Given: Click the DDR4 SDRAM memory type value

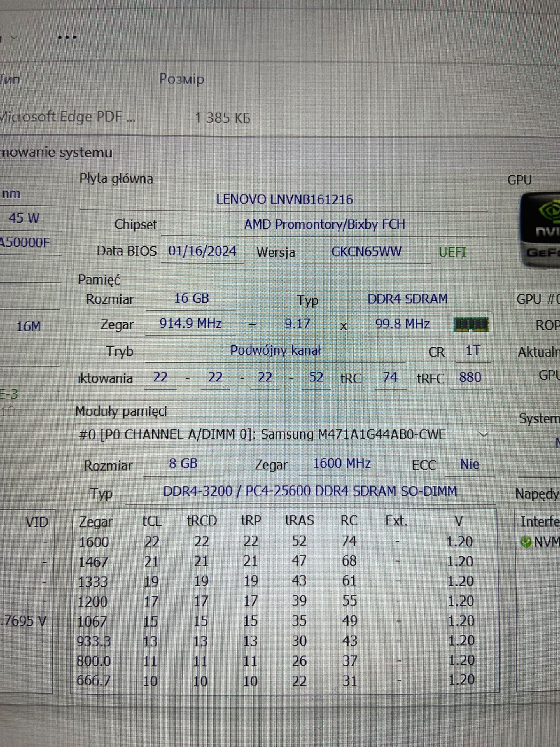Looking at the screenshot, I should point(407,299).
